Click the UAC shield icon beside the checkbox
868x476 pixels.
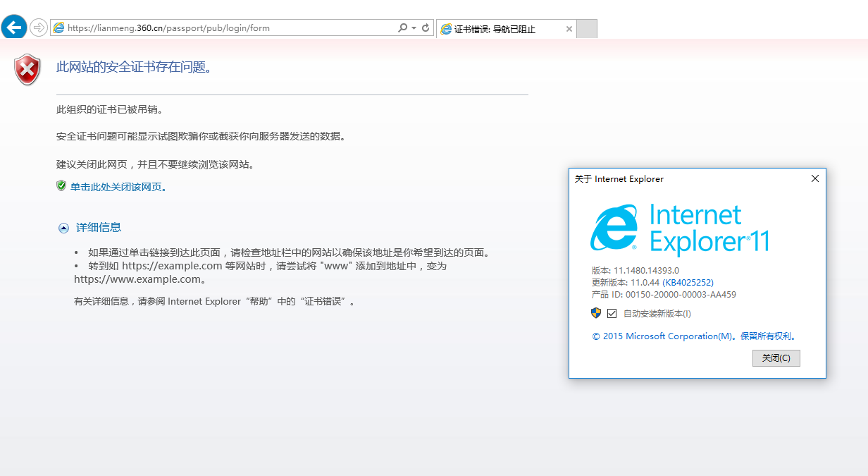pos(596,313)
